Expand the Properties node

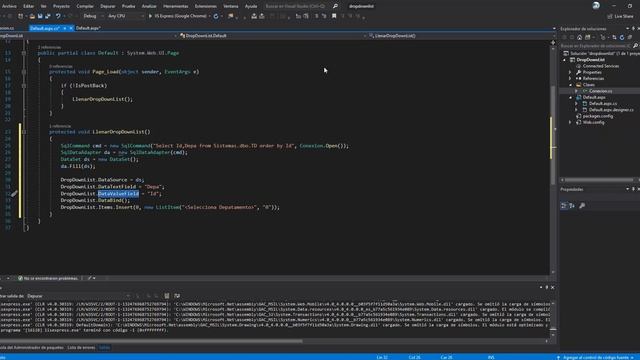pyautogui.click(x=571, y=72)
